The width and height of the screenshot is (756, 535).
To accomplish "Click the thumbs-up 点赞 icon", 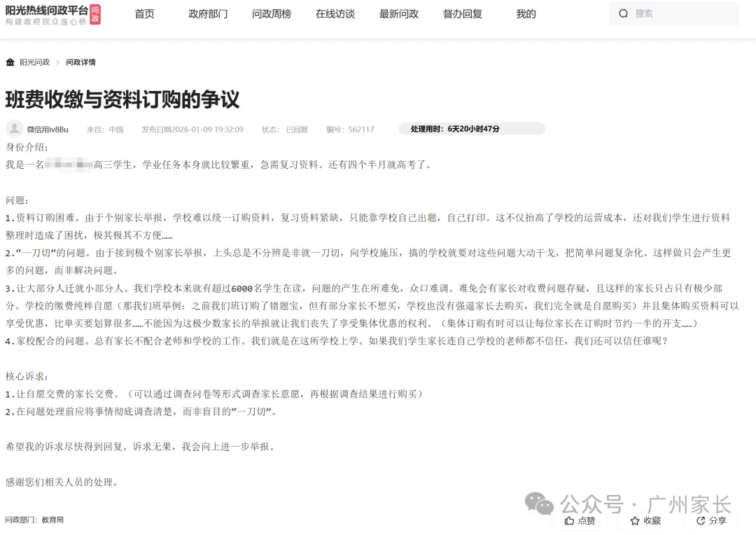I will [569, 520].
